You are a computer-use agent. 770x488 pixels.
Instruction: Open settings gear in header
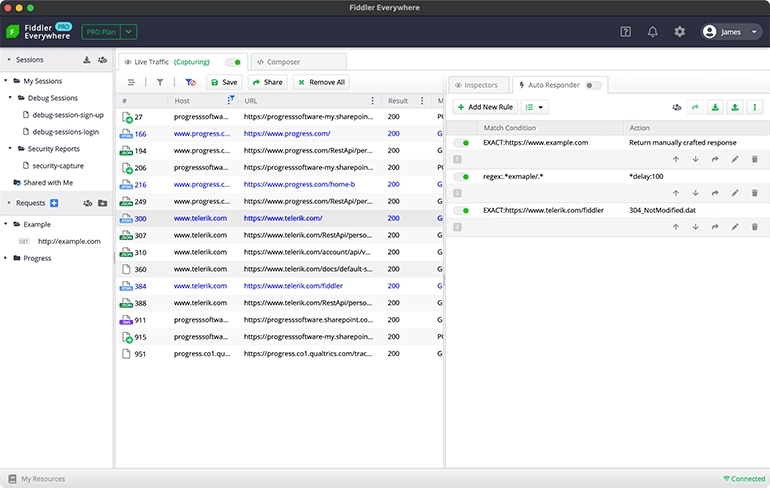tap(679, 32)
